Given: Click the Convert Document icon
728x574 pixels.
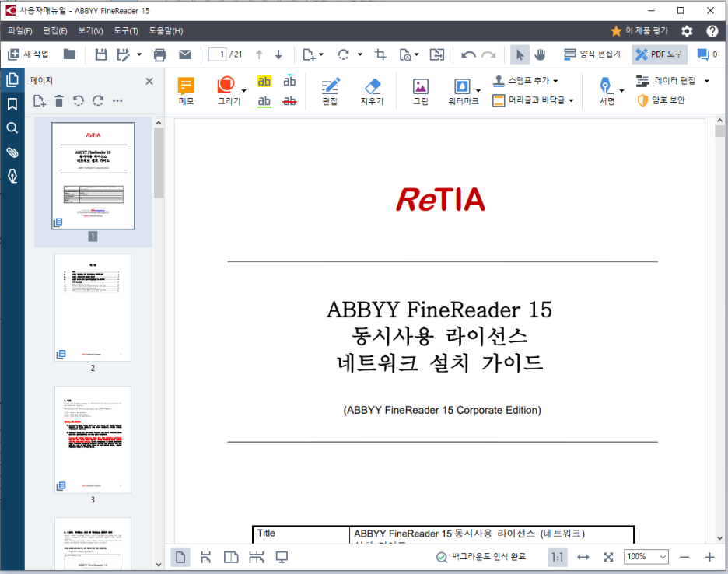Looking at the screenshot, I should (x=437, y=54).
